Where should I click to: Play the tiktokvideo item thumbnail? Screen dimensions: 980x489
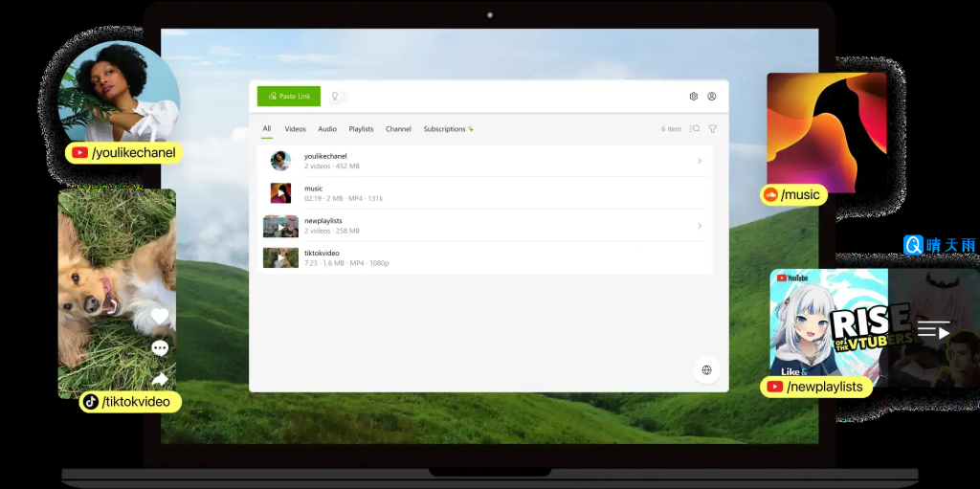[280, 257]
